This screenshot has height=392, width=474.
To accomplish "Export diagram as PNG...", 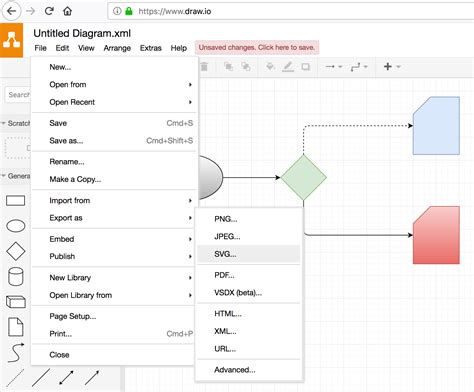I will [x=249, y=219].
